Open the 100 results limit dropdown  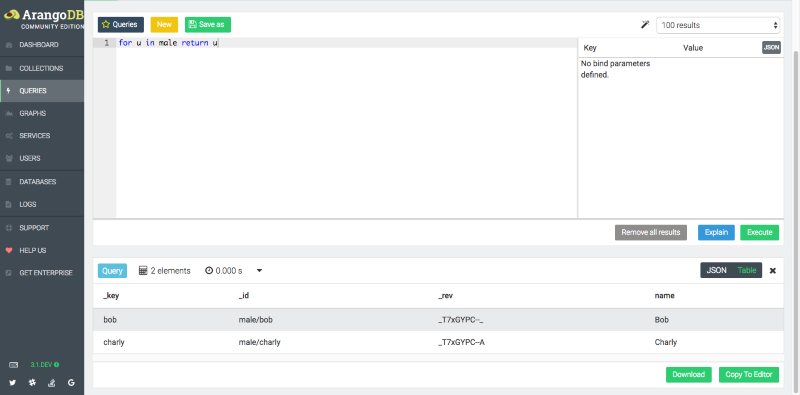point(718,25)
